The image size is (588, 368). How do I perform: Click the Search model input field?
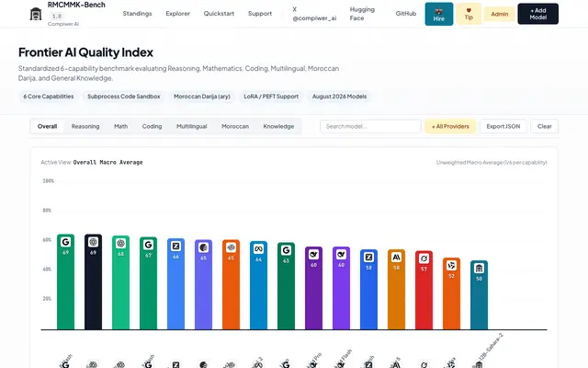tap(370, 127)
